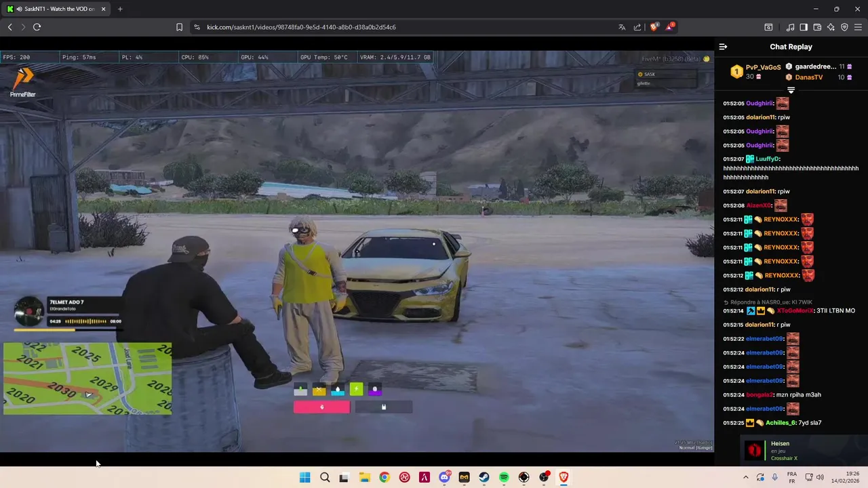Click username bongala3 in chat
Image resolution: width=868 pixels, height=488 pixels.
click(x=760, y=394)
